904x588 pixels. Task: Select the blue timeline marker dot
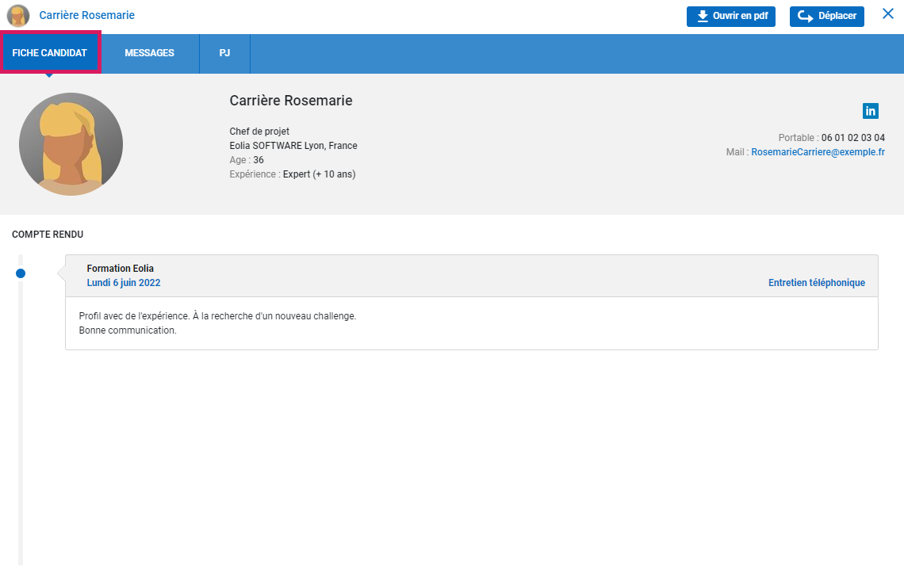tap(21, 273)
